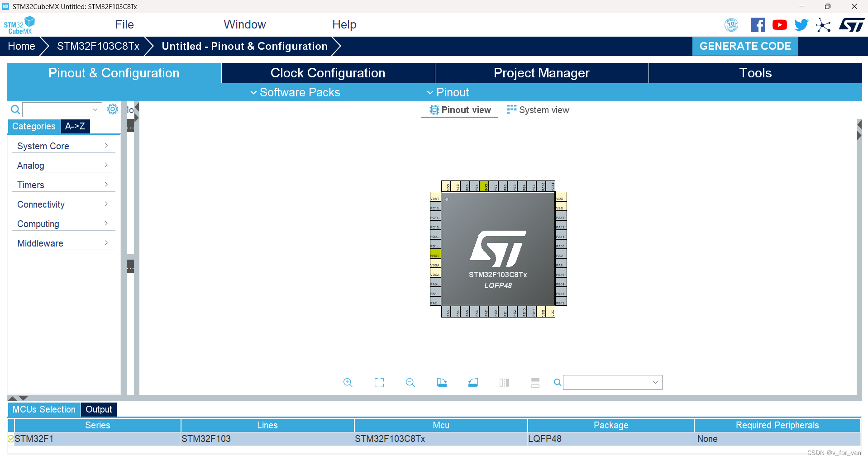Select the Pinout & Configuration tab
Screen dimensions: 868x460
114,73
